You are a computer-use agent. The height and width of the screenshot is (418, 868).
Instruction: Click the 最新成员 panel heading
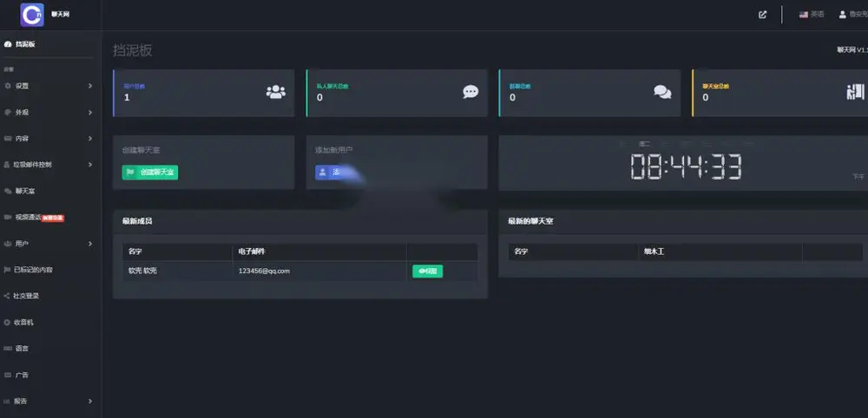tap(137, 221)
